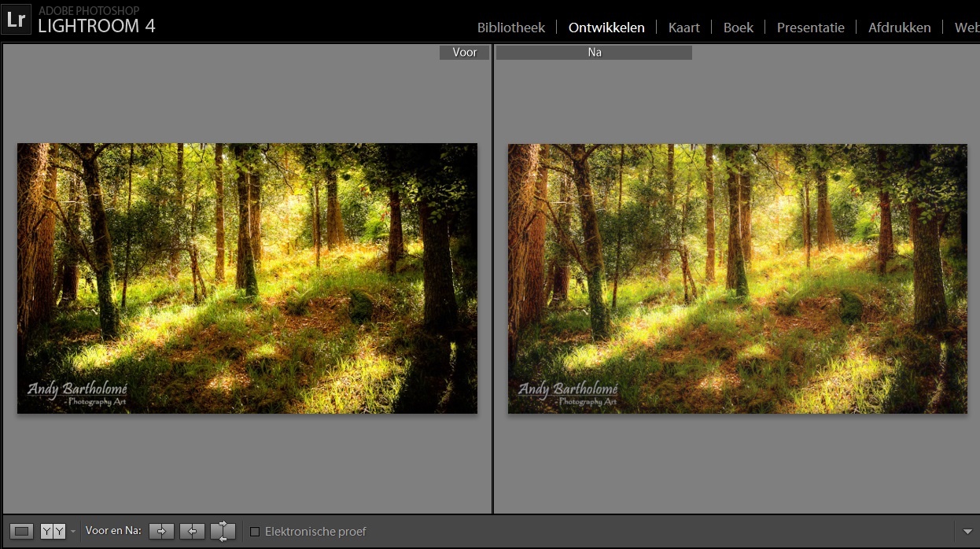
Task: Click the Voor label
Action: [465, 53]
